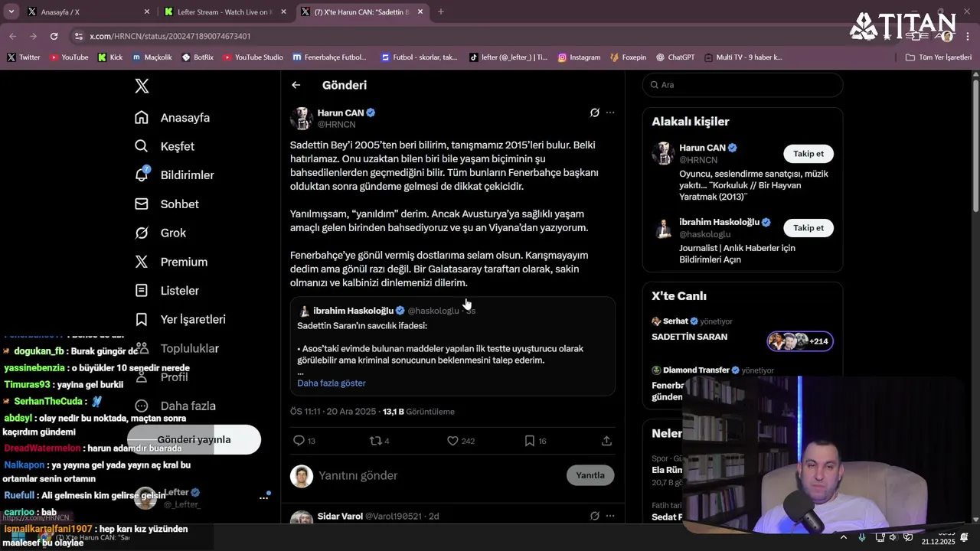The image size is (980, 551).
Task: Open Maçkolik bookmark
Action: click(x=152, y=57)
